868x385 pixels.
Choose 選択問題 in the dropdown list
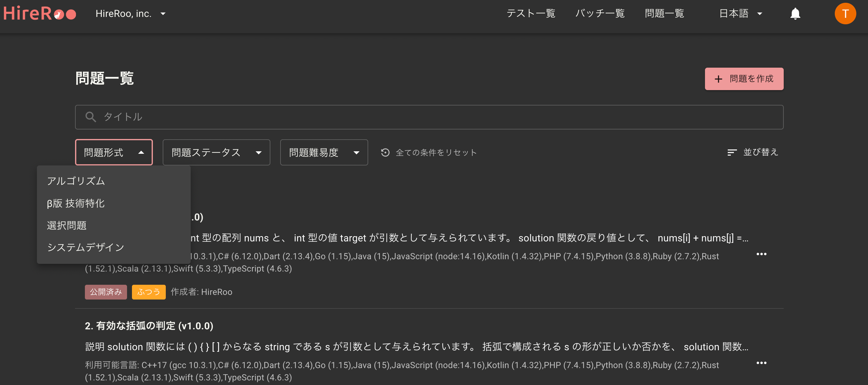(x=67, y=225)
